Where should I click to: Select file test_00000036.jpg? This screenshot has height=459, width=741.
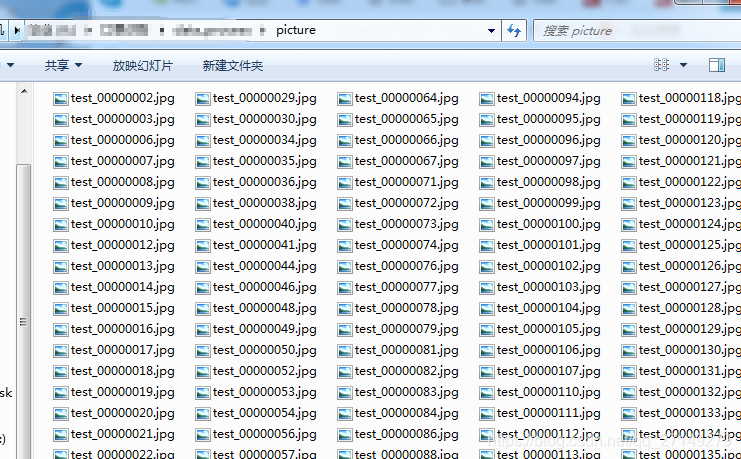256,182
